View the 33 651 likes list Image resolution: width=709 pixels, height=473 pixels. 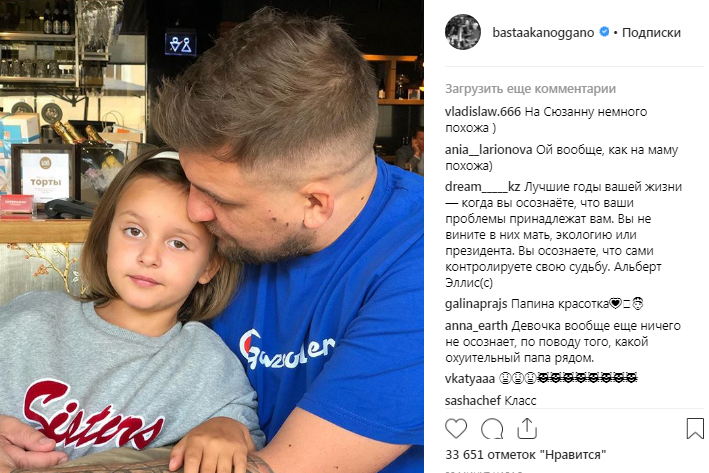[525, 454]
